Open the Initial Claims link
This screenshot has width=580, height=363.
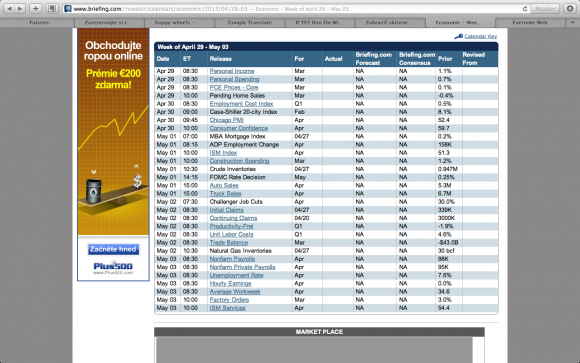pos(226,210)
